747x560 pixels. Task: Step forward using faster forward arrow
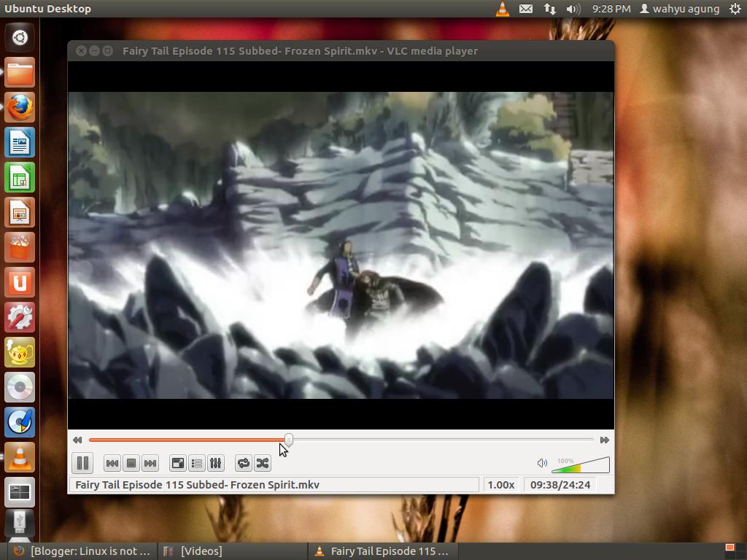point(605,440)
